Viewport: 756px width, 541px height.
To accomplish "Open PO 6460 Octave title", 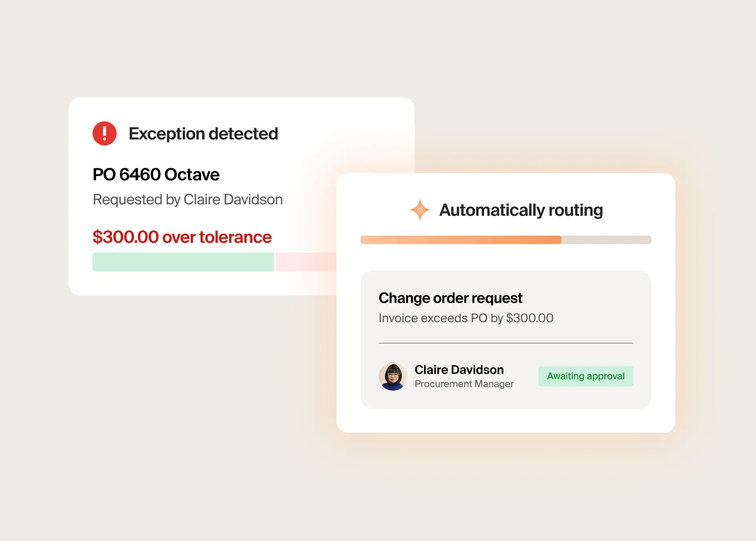I will (156, 174).
